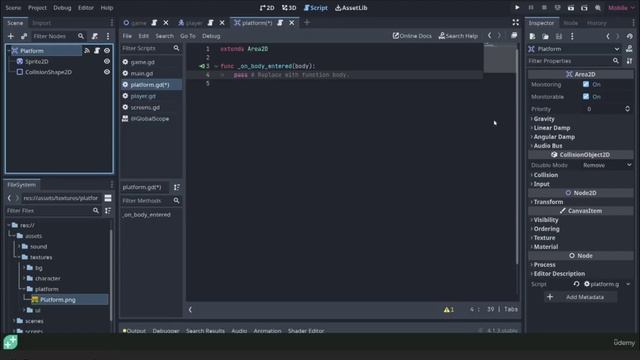Open the Go To menu

pos(188,36)
